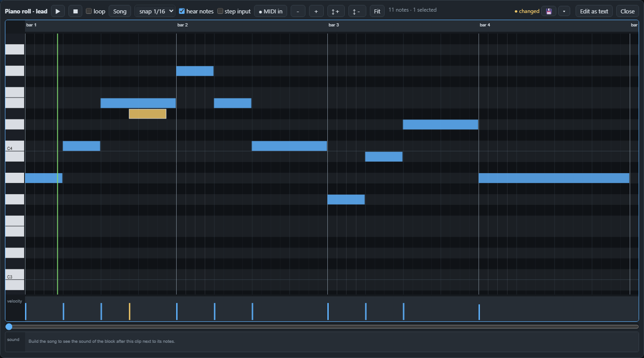Select the yellow highlighted note

pyautogui.click(x=148, y=114)
